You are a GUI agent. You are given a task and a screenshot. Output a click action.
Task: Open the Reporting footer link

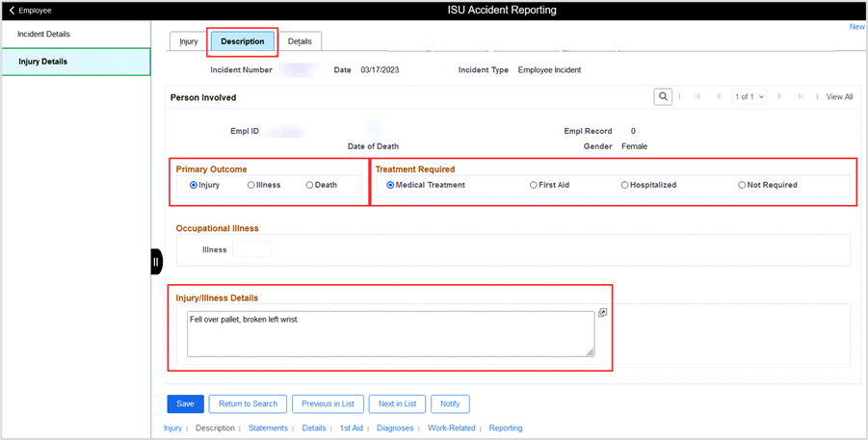(506, 428)
